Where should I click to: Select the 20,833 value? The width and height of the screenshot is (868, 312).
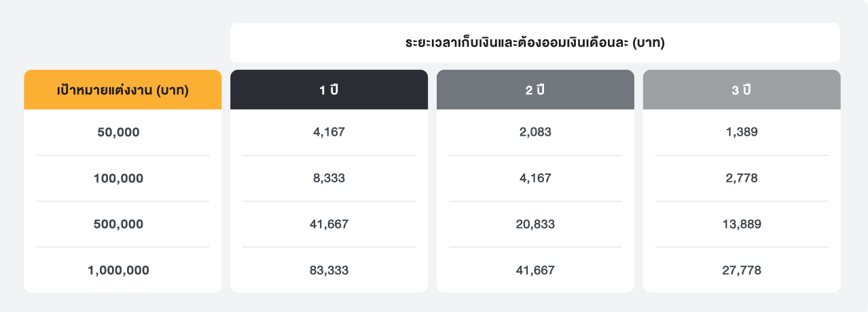[x=535, y=224]
